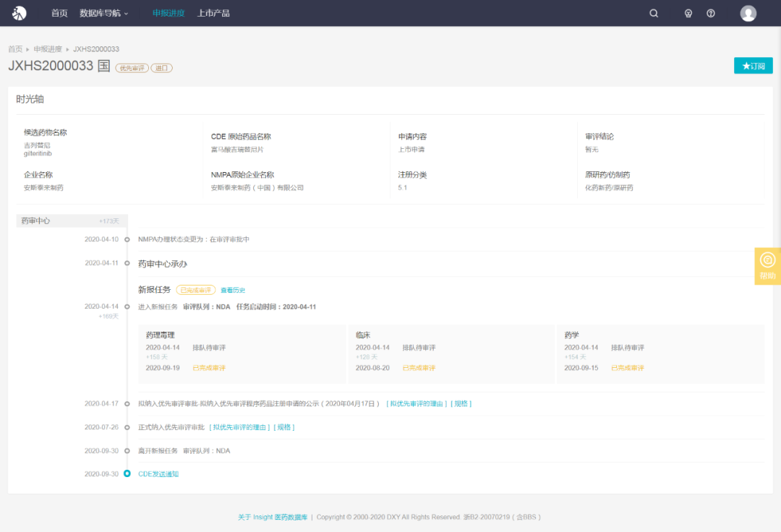Click the timeline dot for 2020-04-17
This screenshot has width=781, height=532.
tap(127, 403)
